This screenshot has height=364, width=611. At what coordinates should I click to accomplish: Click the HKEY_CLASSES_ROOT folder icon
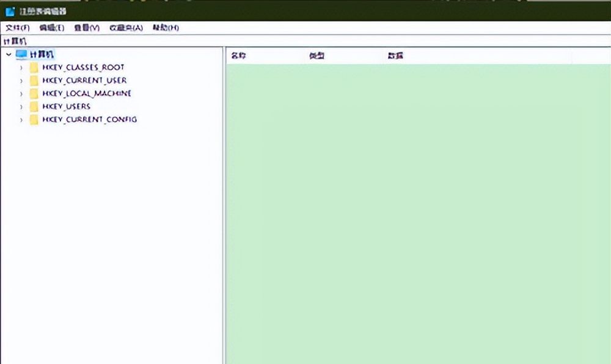point(34,67)
